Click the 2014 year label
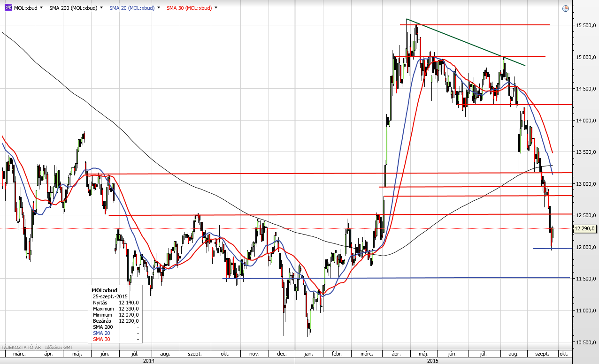The height and width of the screenshot is (364, 599). coord(148,361)
